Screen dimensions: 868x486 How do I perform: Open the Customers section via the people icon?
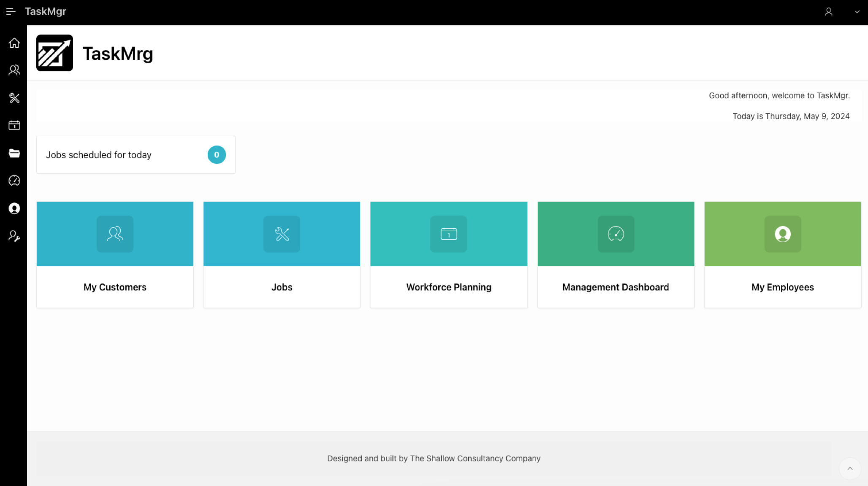(x=14, y=70)
